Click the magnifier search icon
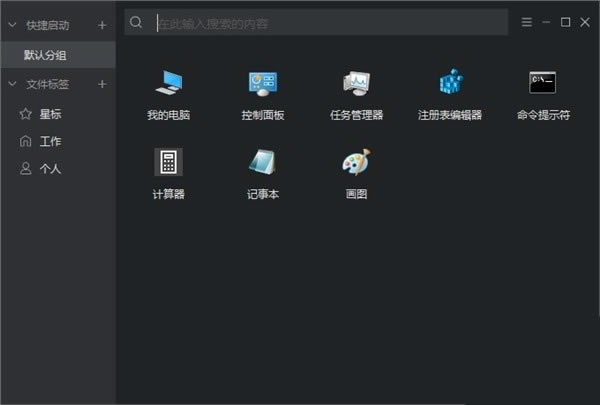This screenshot has width=600, height=405. pyautogui.click(x=136, y=22)
